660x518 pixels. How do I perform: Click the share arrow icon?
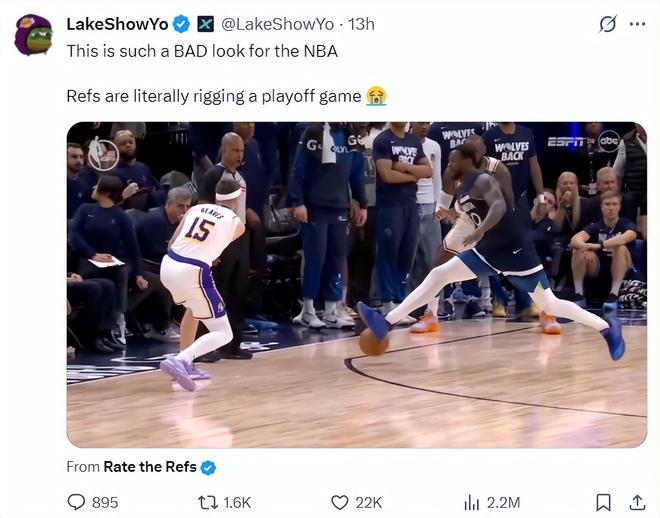(x=637, y=502)
